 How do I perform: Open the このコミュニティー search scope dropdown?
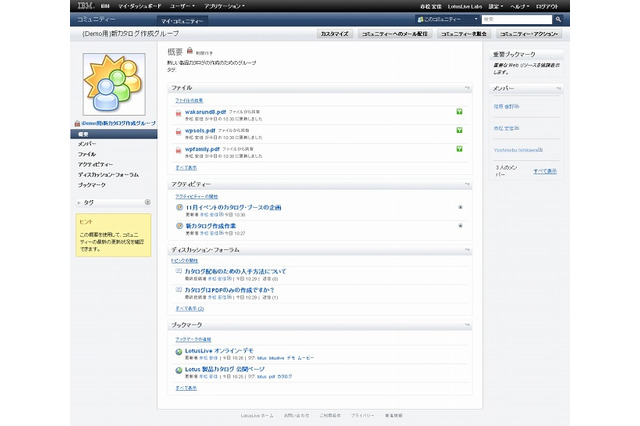click(x=448, y=19)
